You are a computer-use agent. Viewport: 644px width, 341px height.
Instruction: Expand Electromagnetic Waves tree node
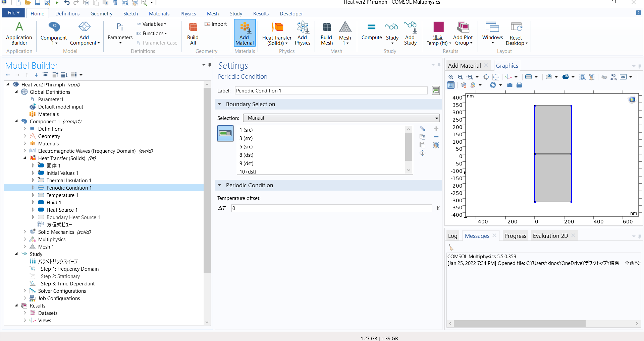[x=25, y=151]
